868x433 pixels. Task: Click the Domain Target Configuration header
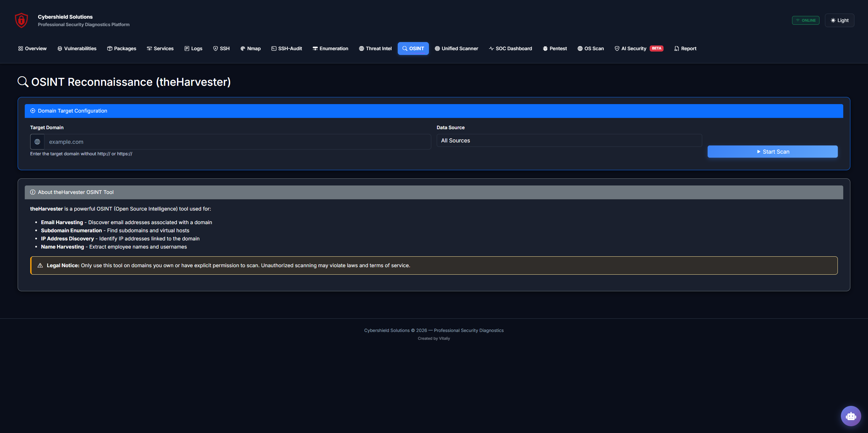(x=434, y=111)
